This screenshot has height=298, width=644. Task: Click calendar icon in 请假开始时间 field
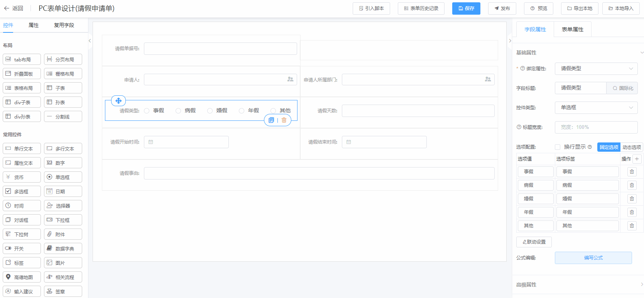151,142
